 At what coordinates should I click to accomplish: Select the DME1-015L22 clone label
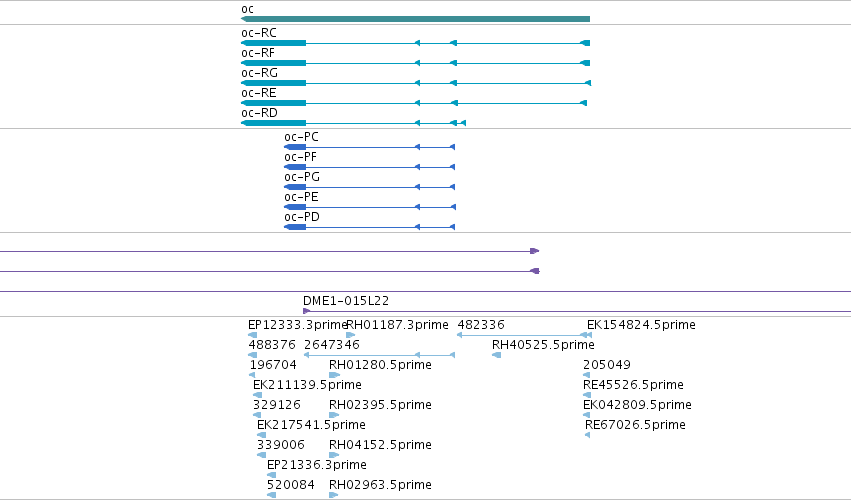pyautogui.click(x=346, y=301)
